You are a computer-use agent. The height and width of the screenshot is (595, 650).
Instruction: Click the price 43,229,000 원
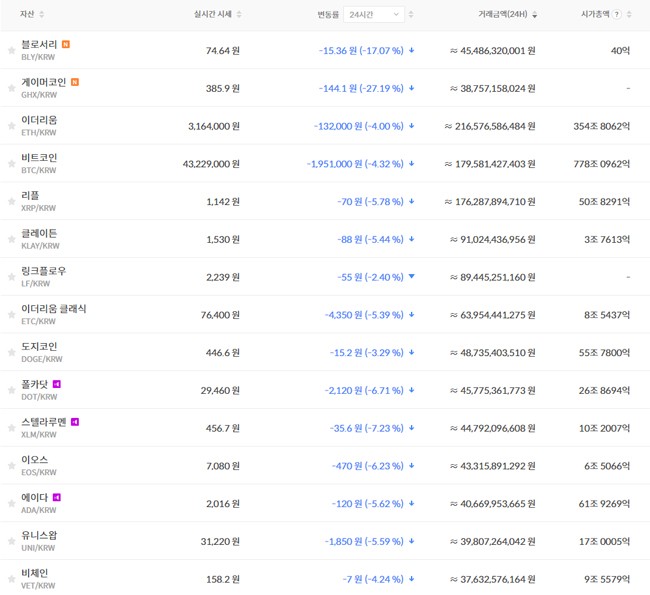211,164
